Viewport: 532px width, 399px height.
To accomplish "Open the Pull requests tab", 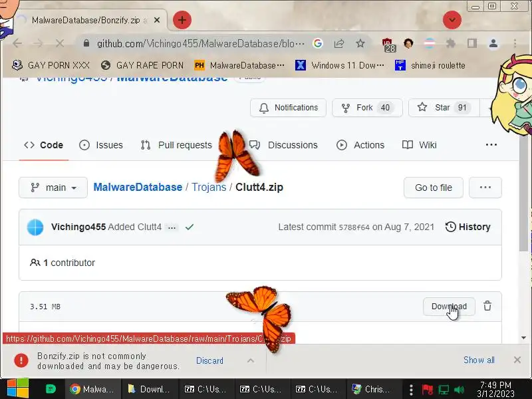I will pos(176,145).
